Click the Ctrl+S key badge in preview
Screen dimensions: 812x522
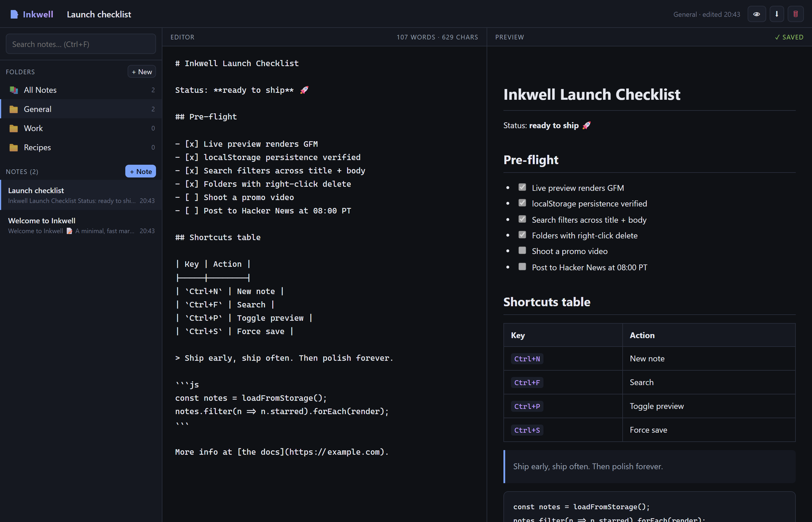pyautogui.click(x=527, y=430)
